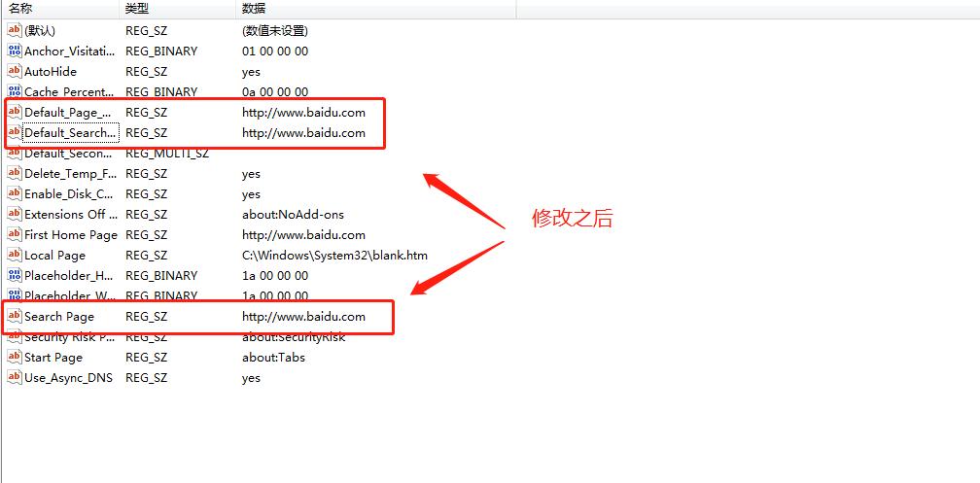Select the baidu URL in the Default_Search... row

[303, 133]
